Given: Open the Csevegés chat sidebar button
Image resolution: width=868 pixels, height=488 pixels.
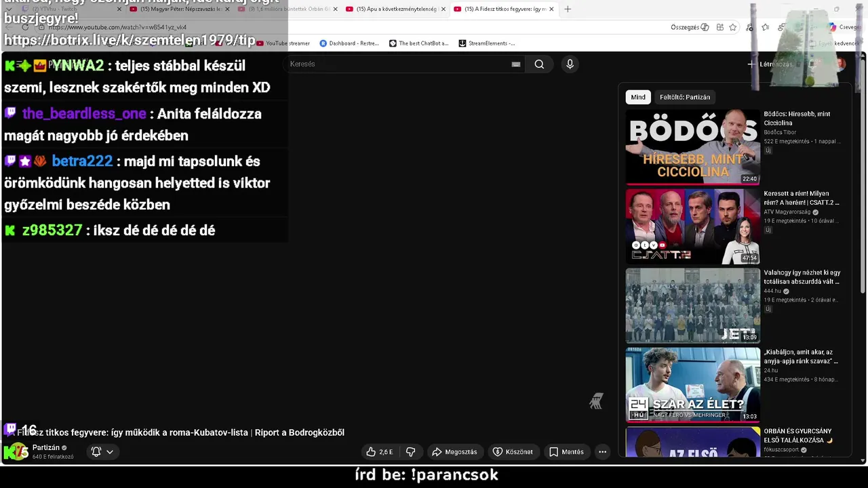Looking at the screenshot, I should point(844,27).
